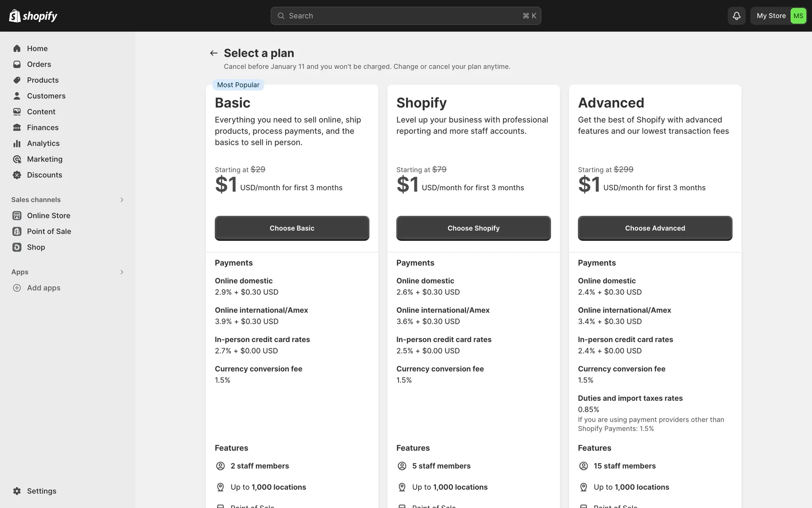The height and width of the screenshot is (508, 812).
Task: Click the back arrow beside Select a plan
Action: click(214, 53)
